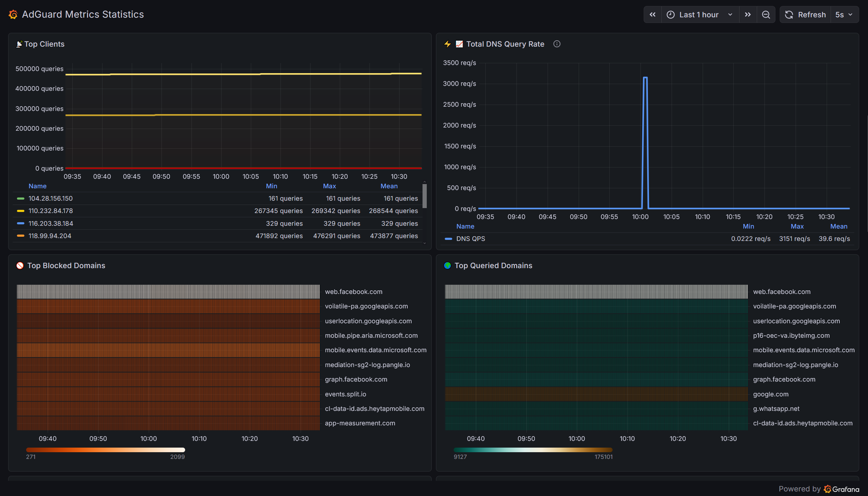Sort DNS Query Rate legend by Mean

pyautogui.click(x=839, y=226)
